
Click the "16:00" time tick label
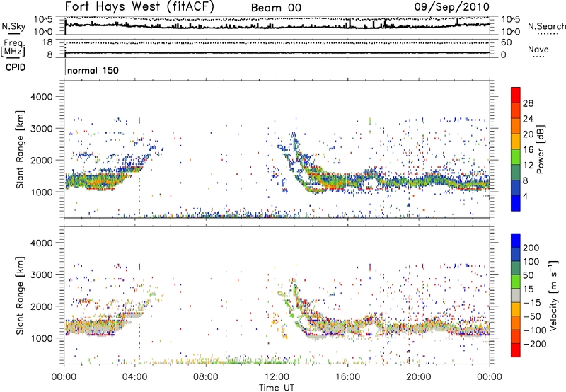(x=347, y=377)
